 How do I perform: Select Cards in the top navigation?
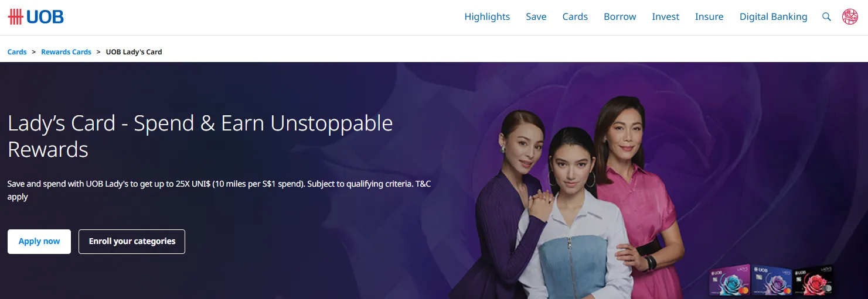click(575, 17)
